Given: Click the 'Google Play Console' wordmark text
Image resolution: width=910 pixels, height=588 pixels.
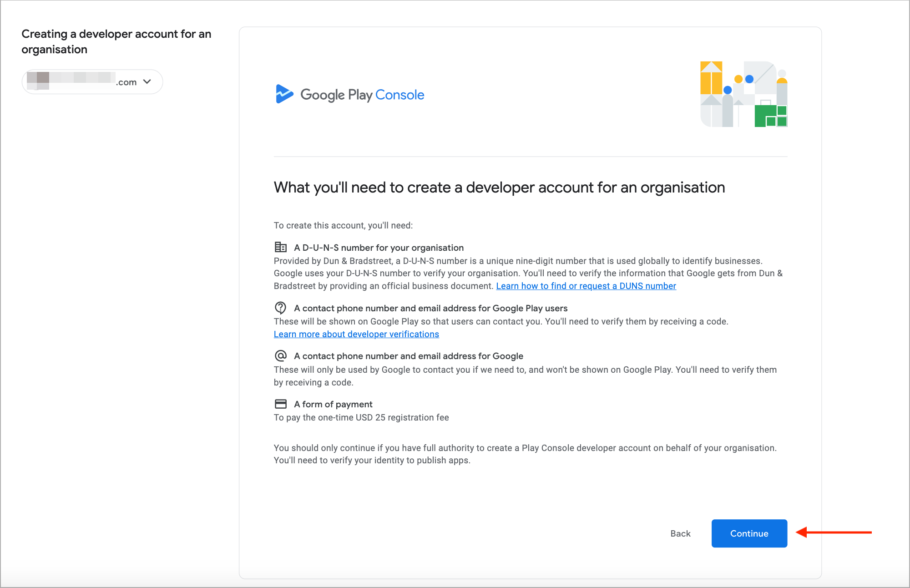Looking at the screenshot, I should click(362, 95).
